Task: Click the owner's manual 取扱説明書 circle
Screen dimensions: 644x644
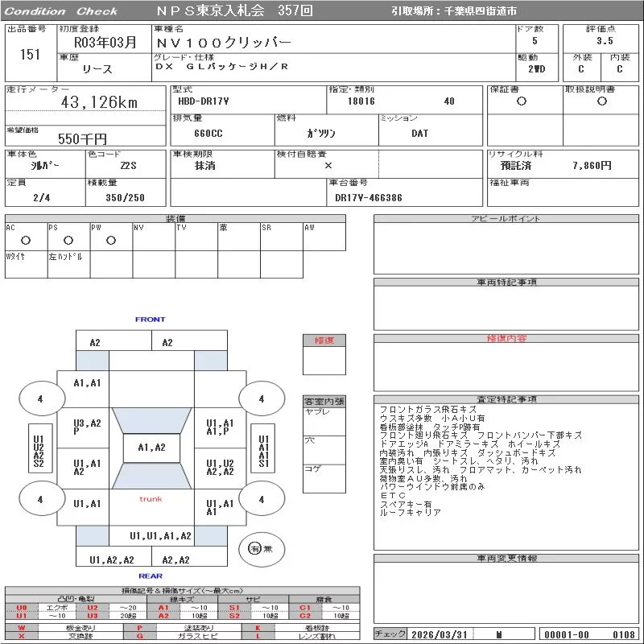Action: 602,101
